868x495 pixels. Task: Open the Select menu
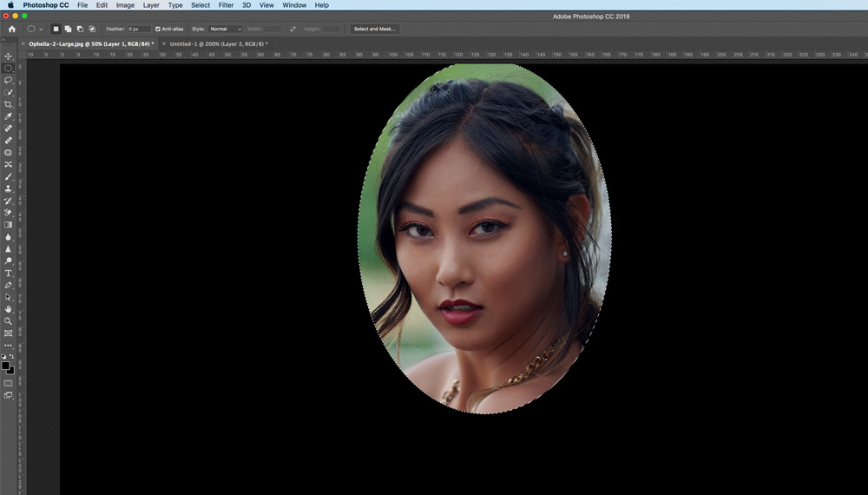pyautogui.click(x=201, y=5)
